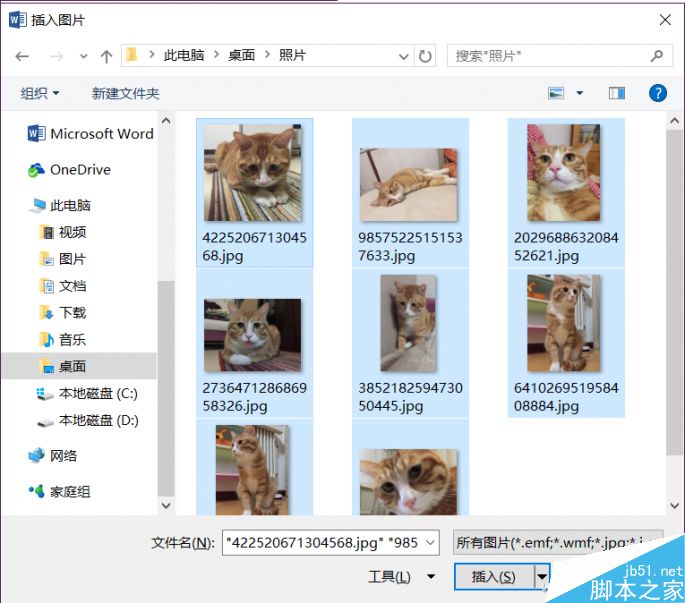Change view using the view icon
The image size is (685, 603).
pyautogui.click(x=556, y=93)
